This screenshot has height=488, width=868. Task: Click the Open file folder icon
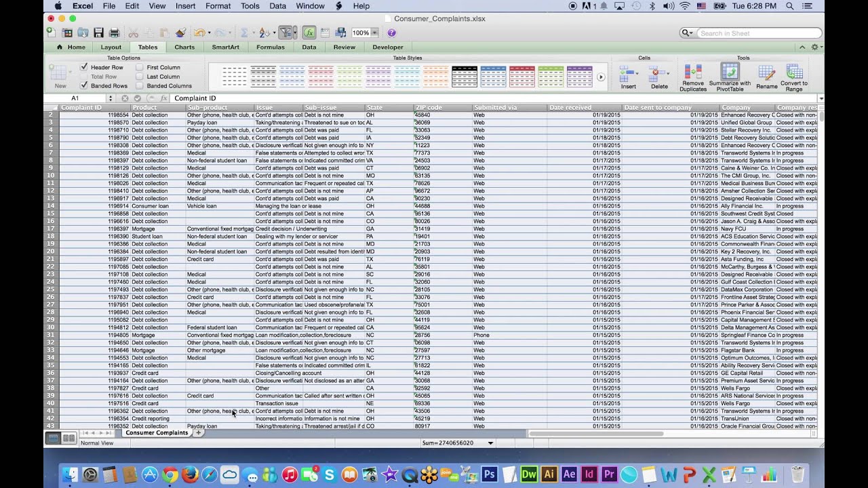83,33
